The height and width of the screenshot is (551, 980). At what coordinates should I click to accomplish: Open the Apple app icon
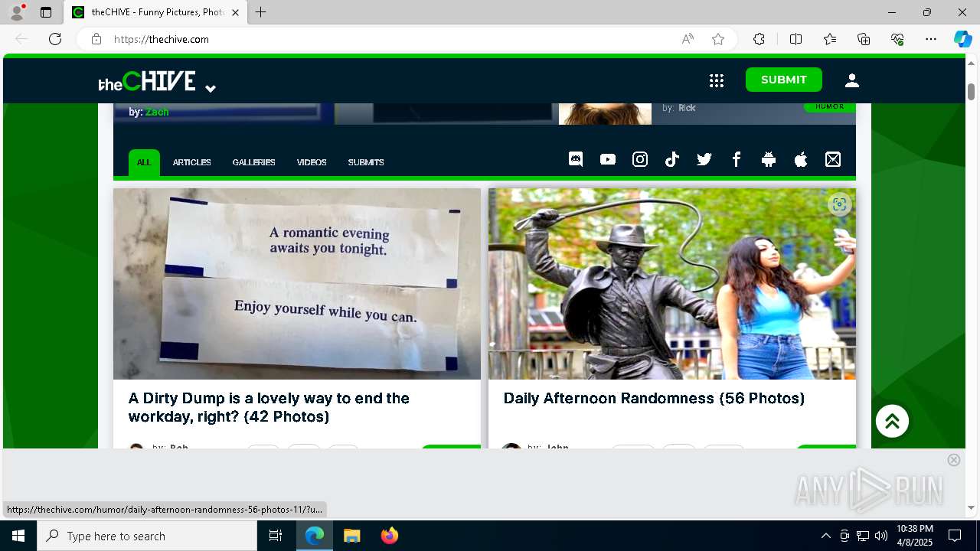(x=801, y=159)
